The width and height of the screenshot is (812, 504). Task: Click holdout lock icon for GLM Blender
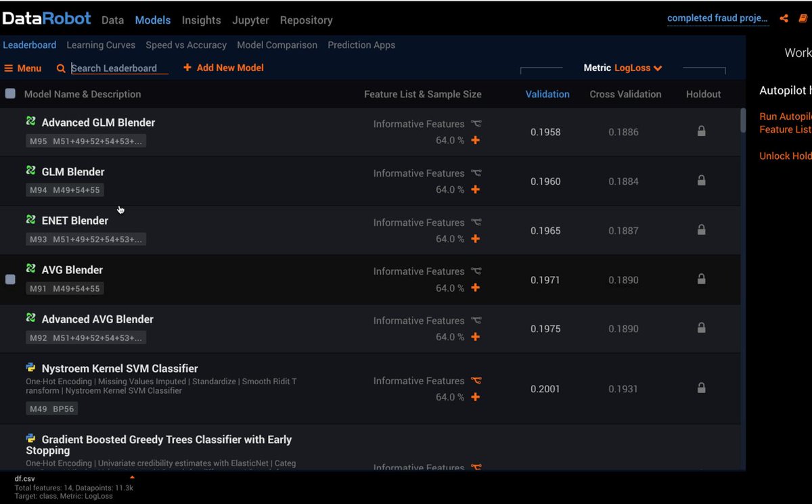[701, 181]
